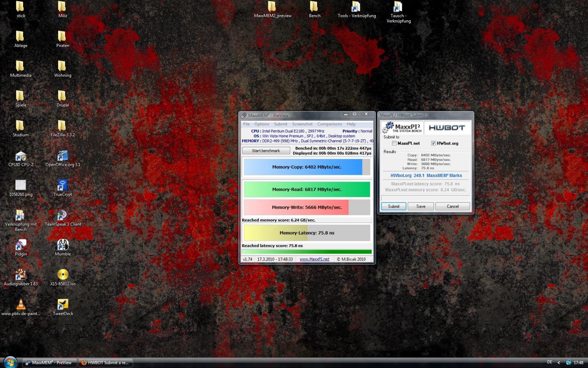Open the Miliz desktop folder
This screenshot has width=588, height=368.
tap(62, 9)
